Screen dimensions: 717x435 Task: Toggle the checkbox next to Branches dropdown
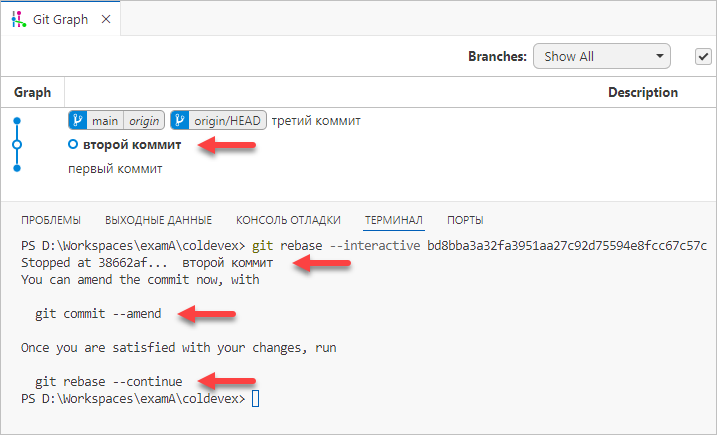click(x=702, y=57)
